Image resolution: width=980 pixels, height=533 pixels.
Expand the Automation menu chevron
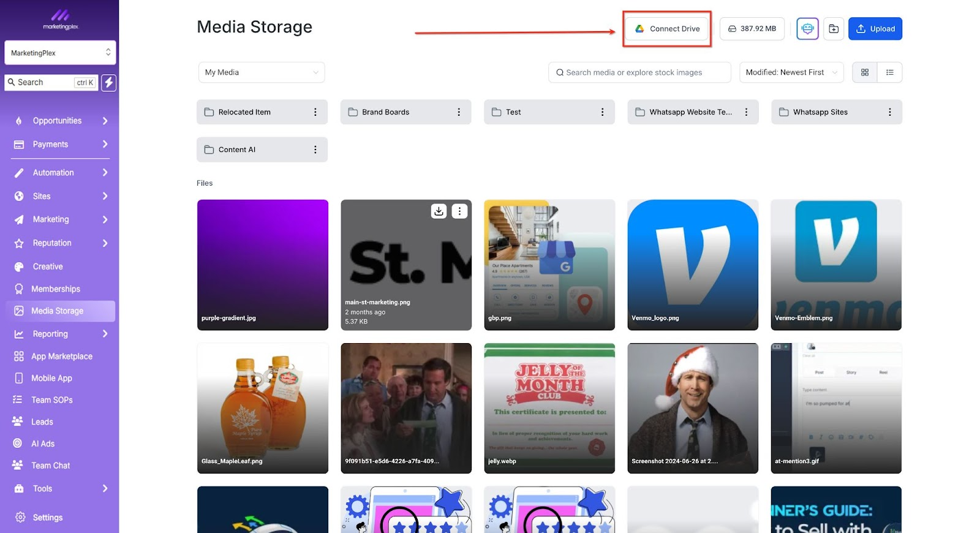pos(105,173)
